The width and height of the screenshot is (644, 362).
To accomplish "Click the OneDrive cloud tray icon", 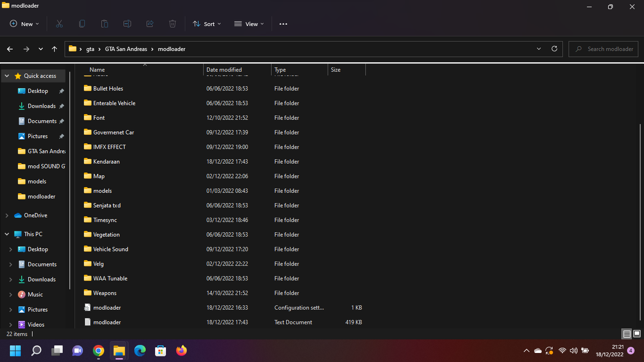I will [x=538, y=350].
